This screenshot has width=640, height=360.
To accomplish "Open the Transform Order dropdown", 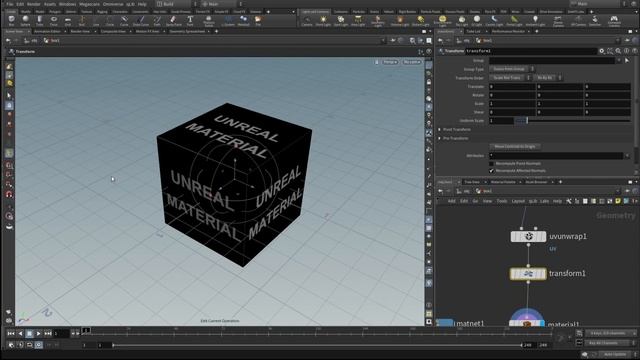I will [x=510, y=78].
